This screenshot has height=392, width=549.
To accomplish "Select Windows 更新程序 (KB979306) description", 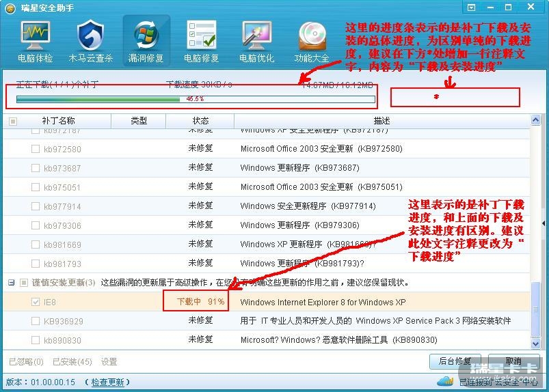I will [299, 225].
